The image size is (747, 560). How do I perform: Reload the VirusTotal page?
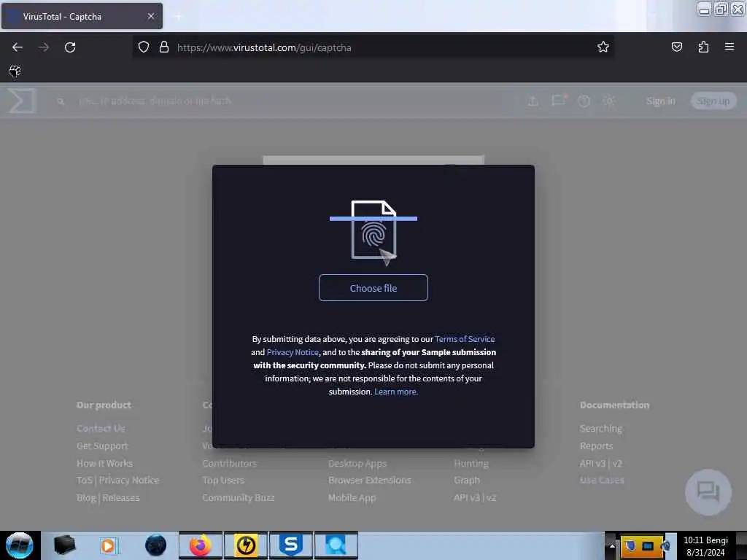tap(70, 47)
